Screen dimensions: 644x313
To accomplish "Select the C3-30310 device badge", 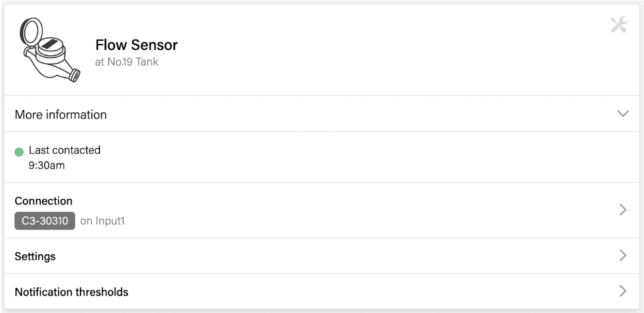I will pyautogui.click(x=45, y=221).
